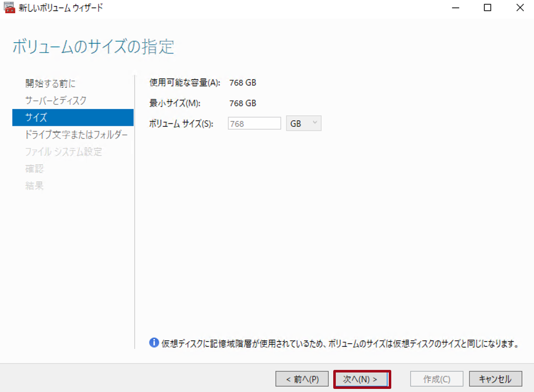534x392 pixels.
Task: Click the 次へ(N) button
Action: [363, 379]
